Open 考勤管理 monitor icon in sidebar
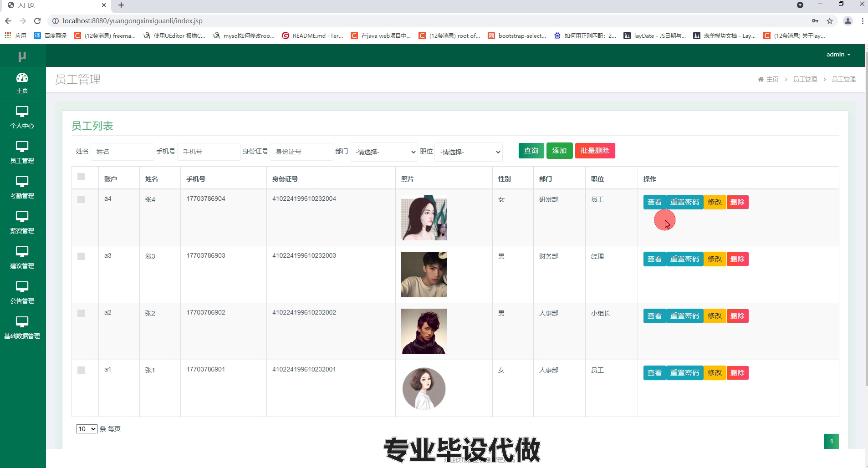This screenshot has width=868, height=468. click(x=22, y=182)
